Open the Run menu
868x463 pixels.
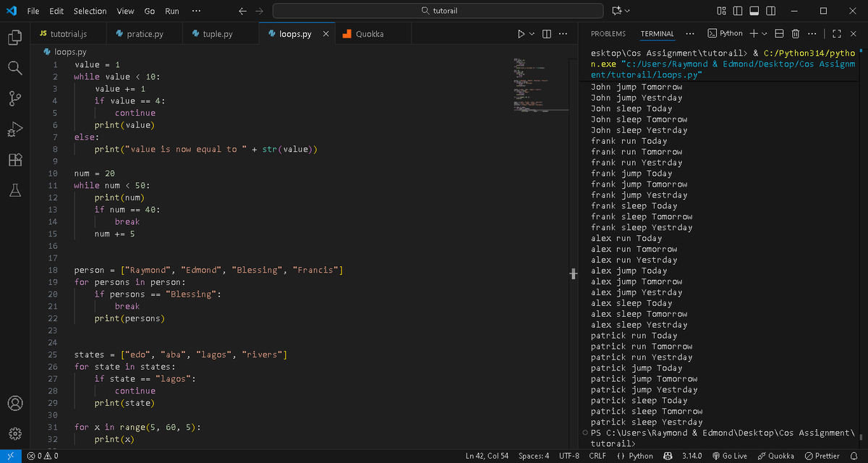(x=171, y=11)
